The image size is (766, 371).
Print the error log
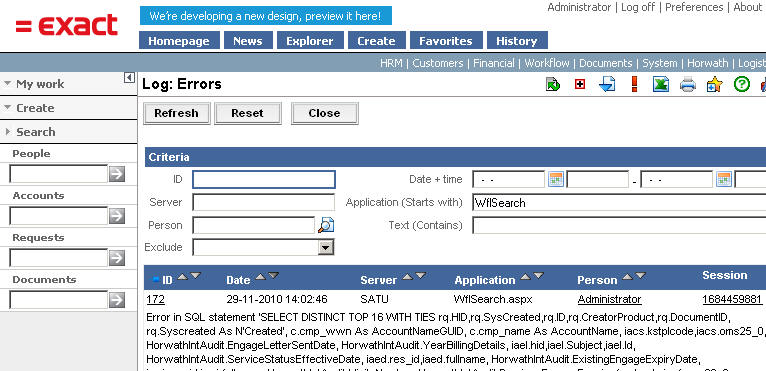[x=687, y=85]
